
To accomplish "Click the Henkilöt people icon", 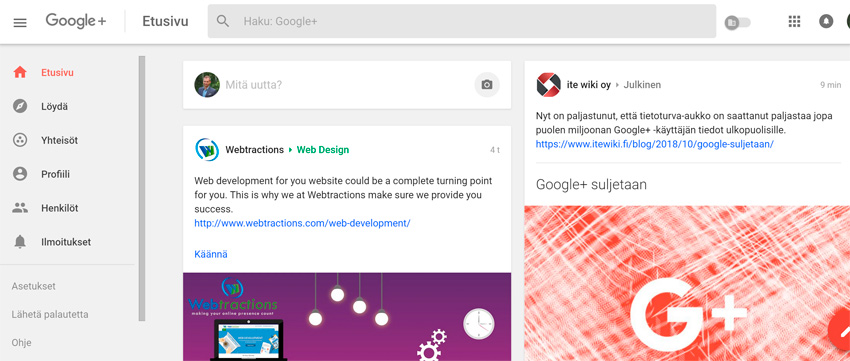I will click(x=20, y=208).
